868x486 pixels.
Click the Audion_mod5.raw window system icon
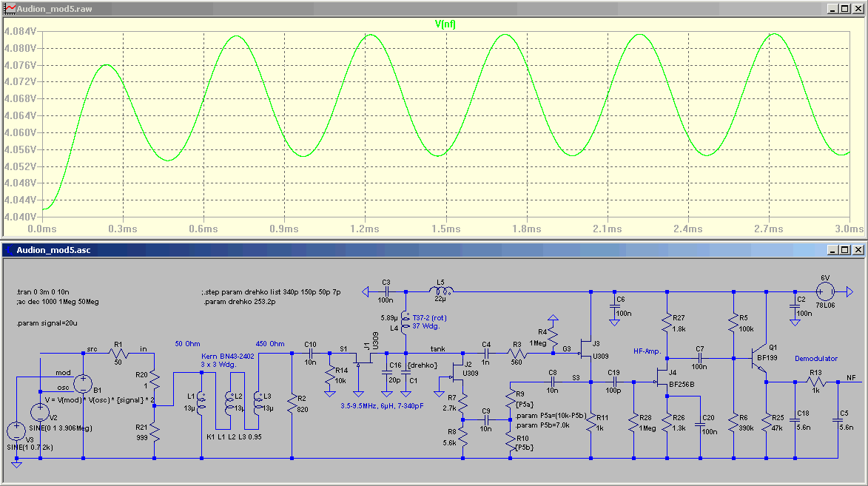click(x=10, y=9)
